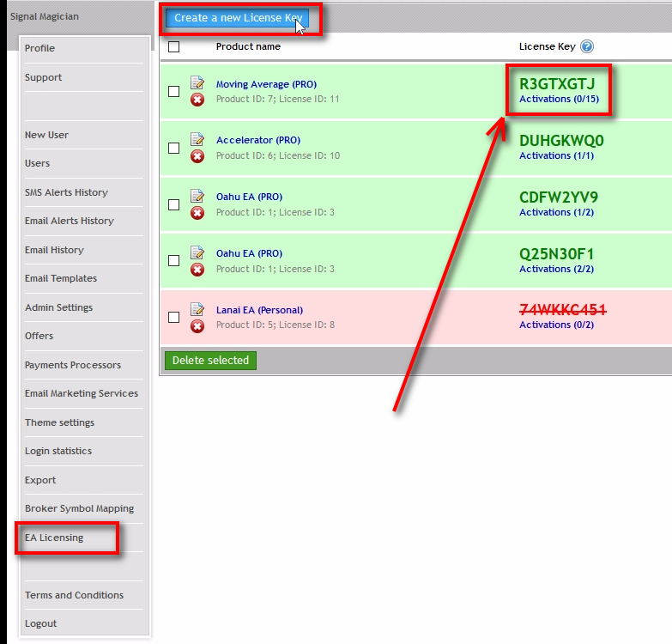Click the License Key help question icon
Viewport: 672px width, 644px height.
(x=587, y=47)
